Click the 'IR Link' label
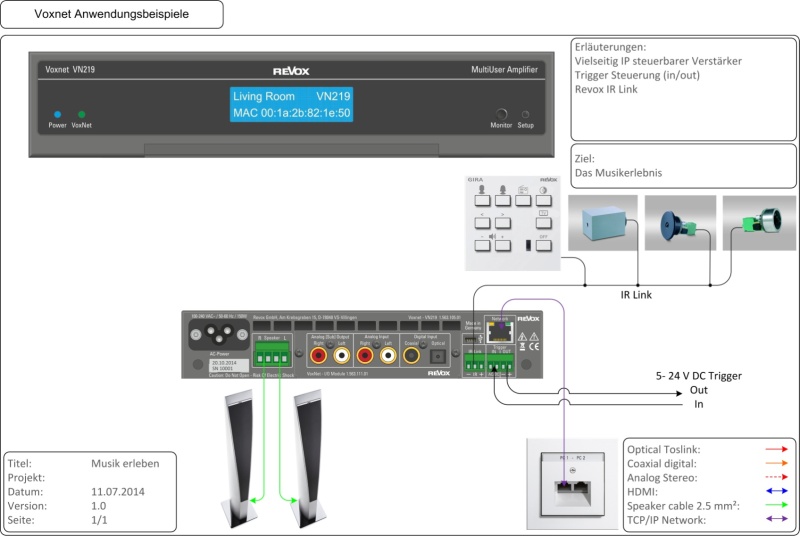The height and width of the screenshot is (536, 800). coord(636,295)
